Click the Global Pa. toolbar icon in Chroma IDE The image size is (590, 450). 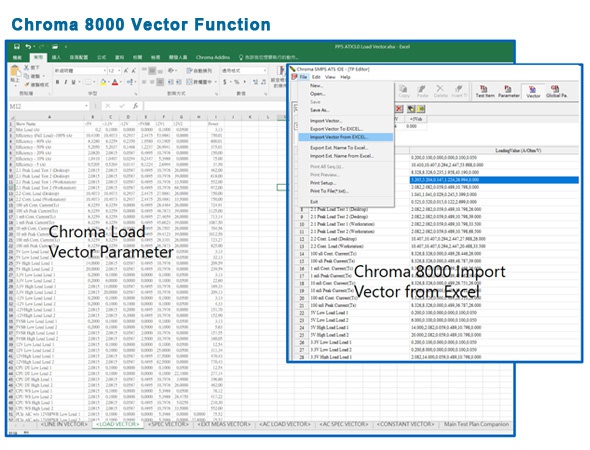tap(556, 91)
